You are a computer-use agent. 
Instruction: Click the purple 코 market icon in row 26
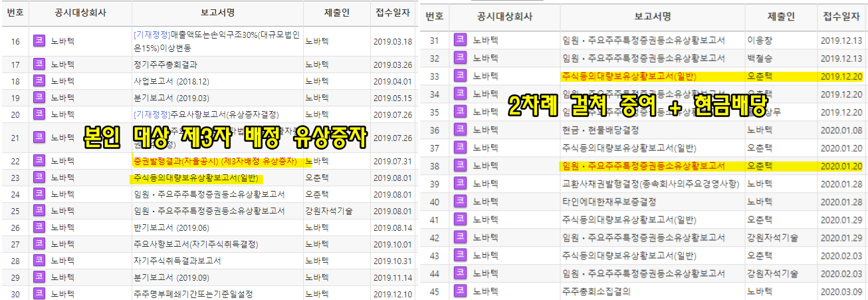tap(39, 227)
